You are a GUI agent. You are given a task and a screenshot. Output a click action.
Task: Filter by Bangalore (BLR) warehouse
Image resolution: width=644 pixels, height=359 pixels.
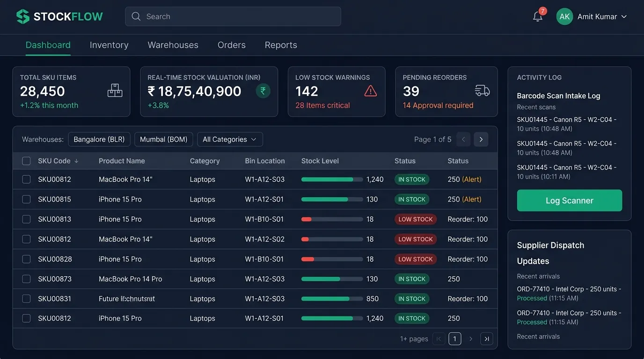point(99,139)
